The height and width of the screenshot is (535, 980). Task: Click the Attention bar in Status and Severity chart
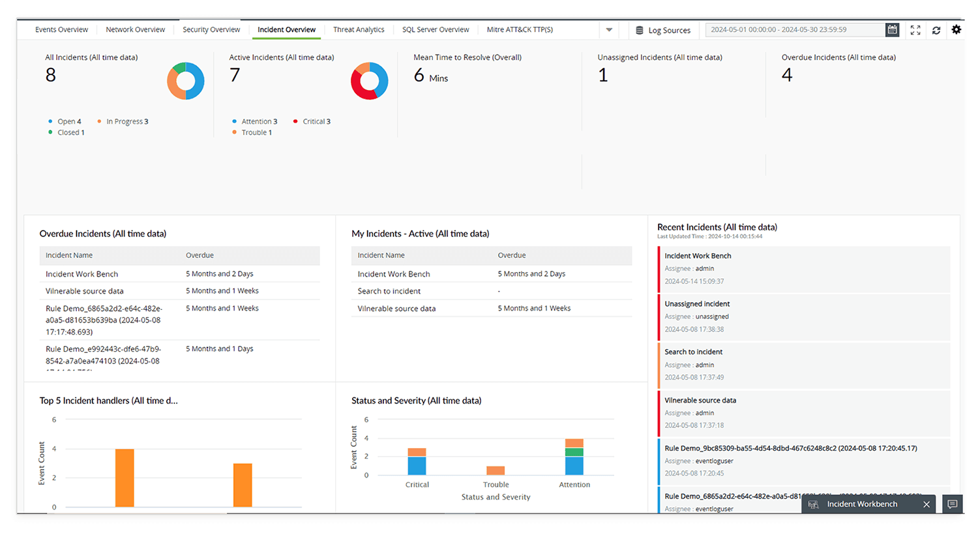(574, 457)
